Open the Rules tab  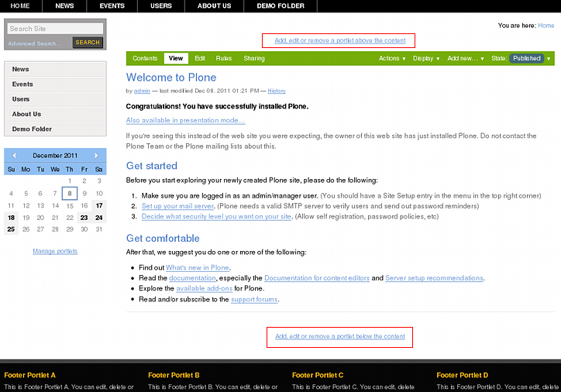point(224,58)
